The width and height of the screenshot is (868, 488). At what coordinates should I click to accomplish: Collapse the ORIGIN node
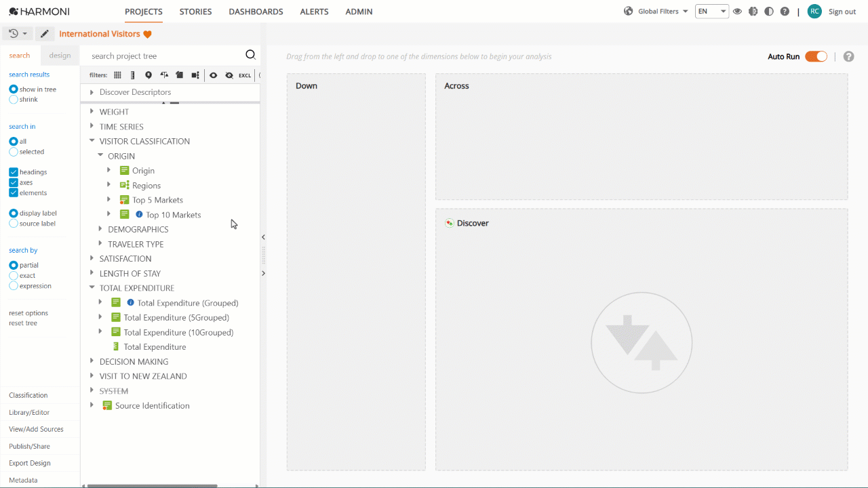[x=100, y=156]
